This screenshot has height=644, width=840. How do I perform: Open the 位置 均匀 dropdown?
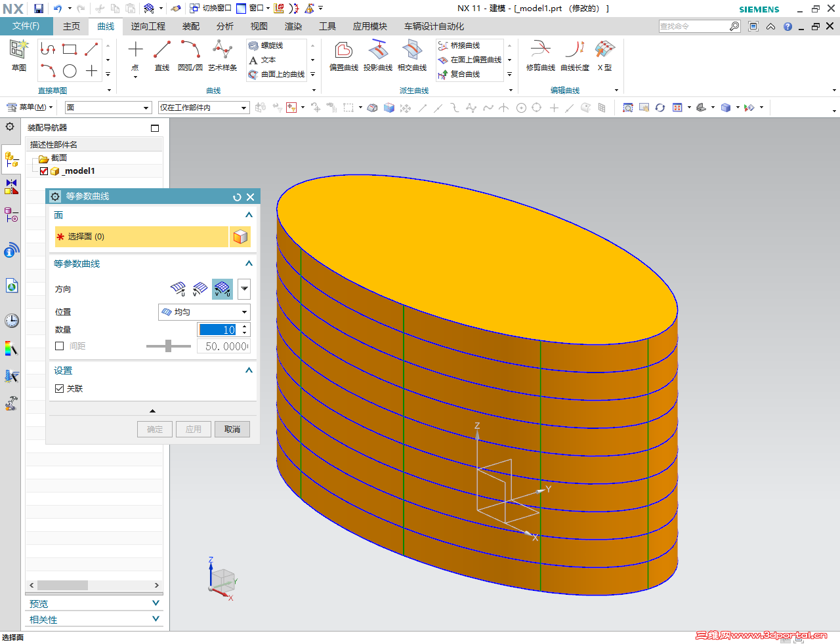tap(204, 312)
